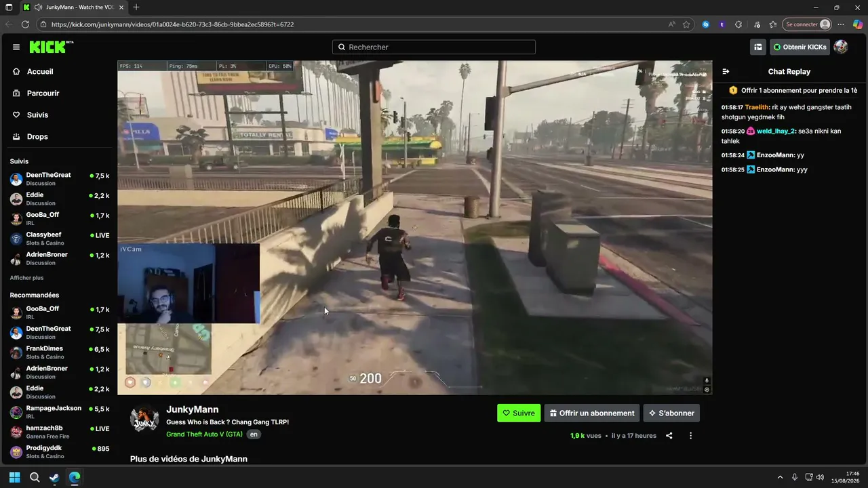Open the Shazam browser extension
Viewport: 868px width, 488px height.
[x=706, y=24]
